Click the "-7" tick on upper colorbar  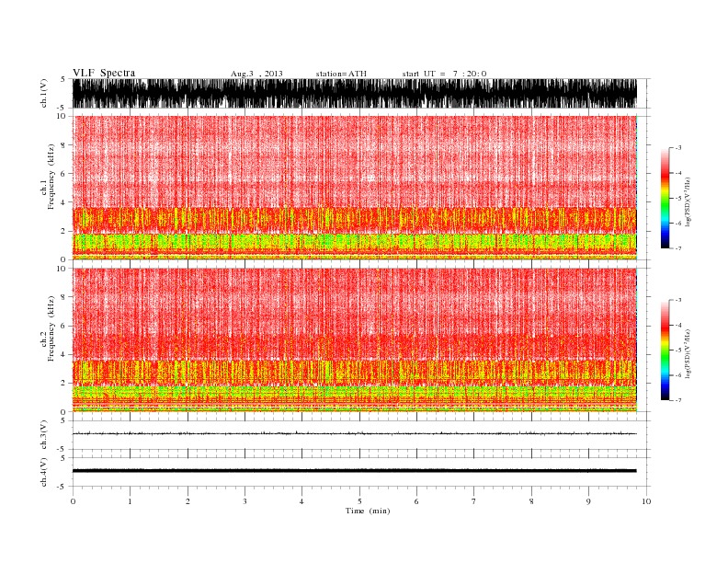pyautogui.click(x=677, y=248)
